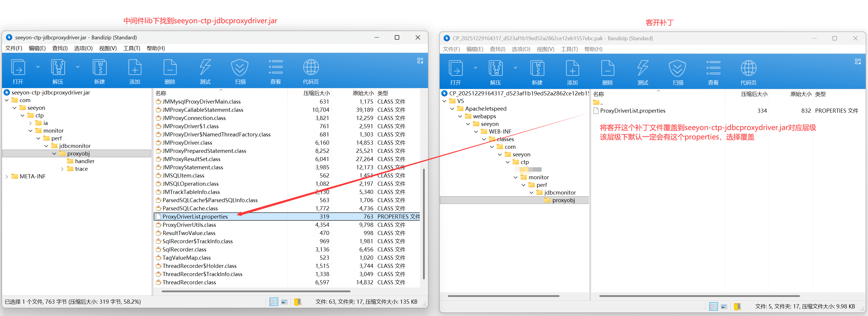This screenshot has height=316, width=868.
Task: Expand the META-INF folder in left tree
Action: click(x=7, y=177)
